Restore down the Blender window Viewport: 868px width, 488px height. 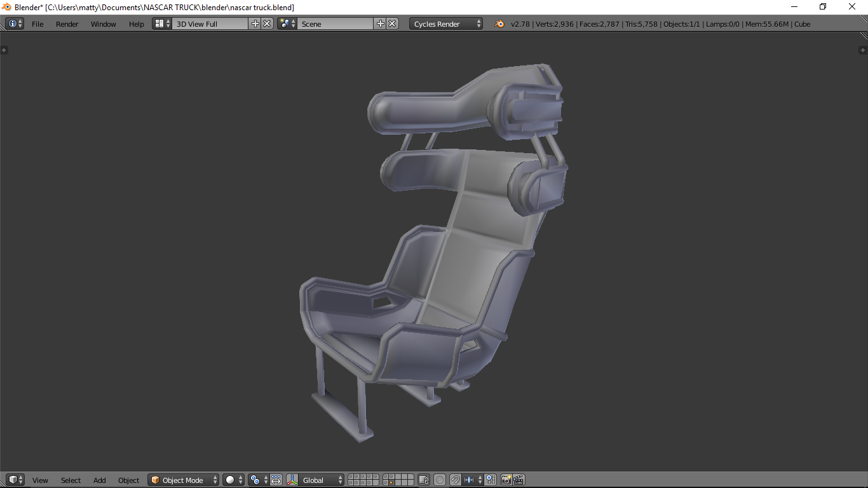pos(823,7)
